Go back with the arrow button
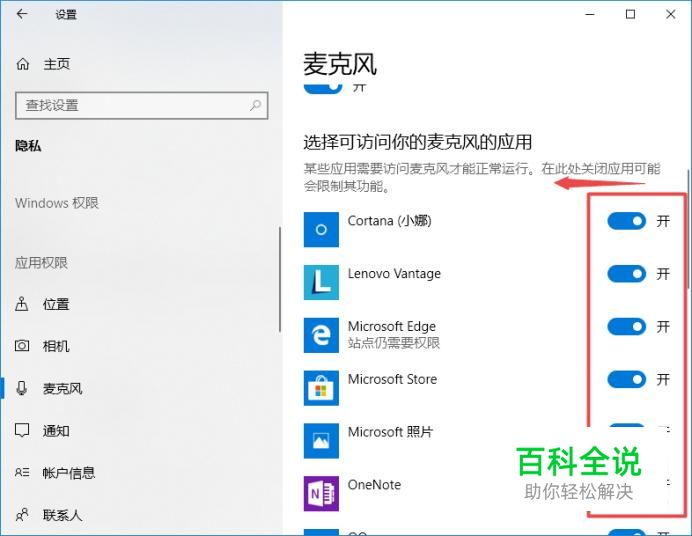Viewport: 692px width, 536px height. [x=22, y=14]
